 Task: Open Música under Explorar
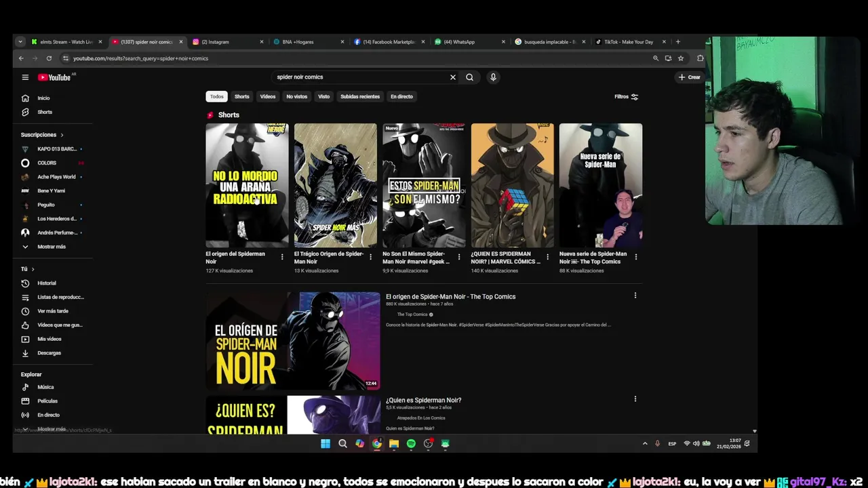coord(45,387)
